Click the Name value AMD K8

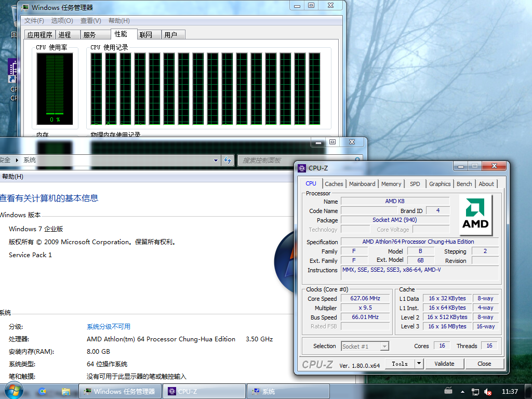point(395,201)
